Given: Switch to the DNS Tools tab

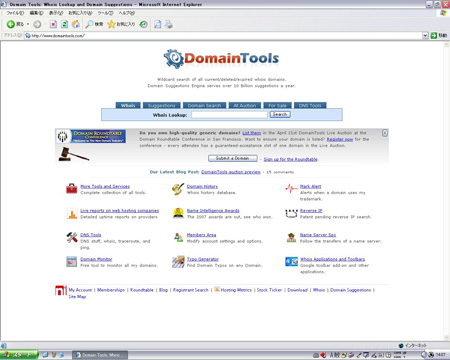Looking at the screenshot, I should 310,105.
